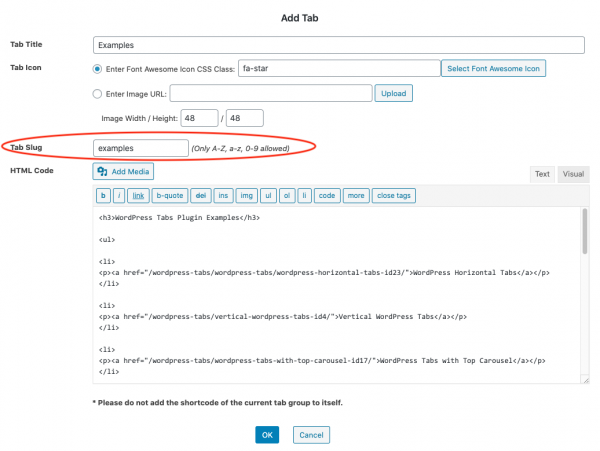600x451 pixels.
Task: Insert blockquote with b-quote button
Action: [169, 195]
